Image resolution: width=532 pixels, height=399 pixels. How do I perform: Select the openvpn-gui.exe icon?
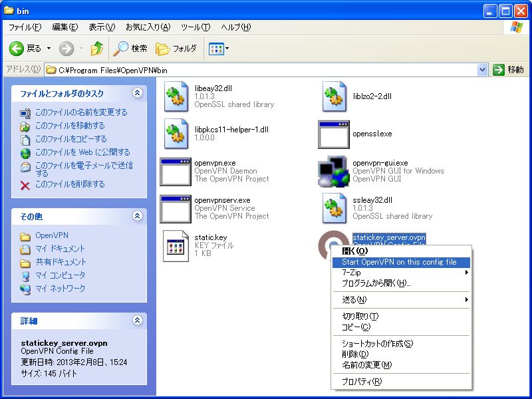334,172
